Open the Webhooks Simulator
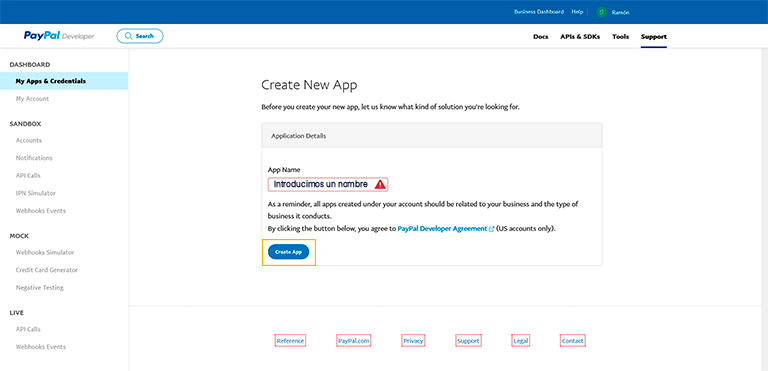This screenshot has width=768, height=371. tap(45, 252)
